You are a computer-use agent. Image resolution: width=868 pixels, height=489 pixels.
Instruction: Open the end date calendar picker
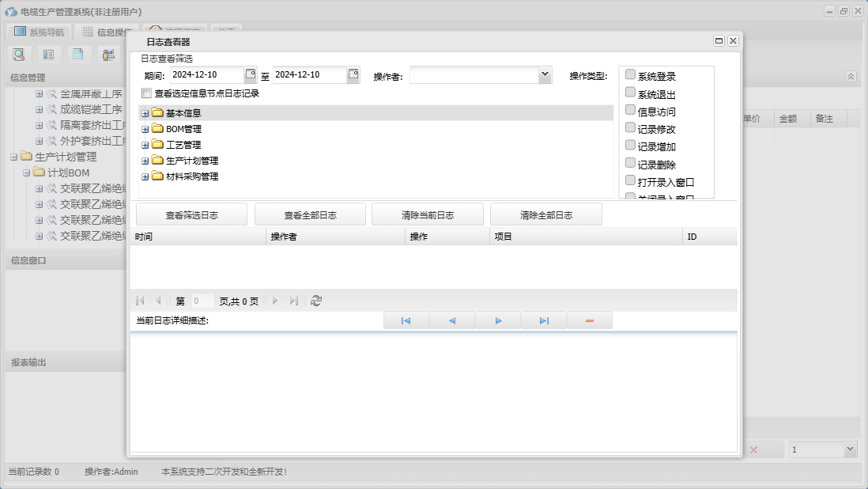353,74
